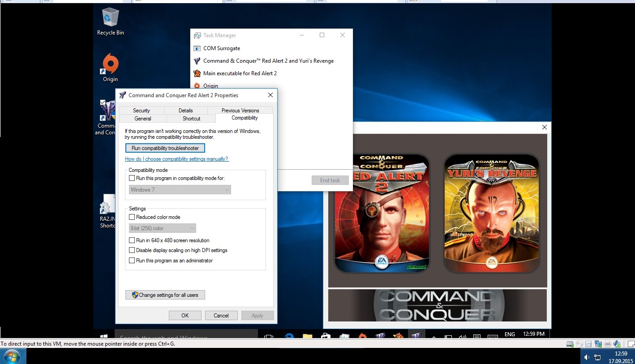Select the Compatibility tab
The width and height of the screenshot is (635, 364).
(x=245, y=118)
